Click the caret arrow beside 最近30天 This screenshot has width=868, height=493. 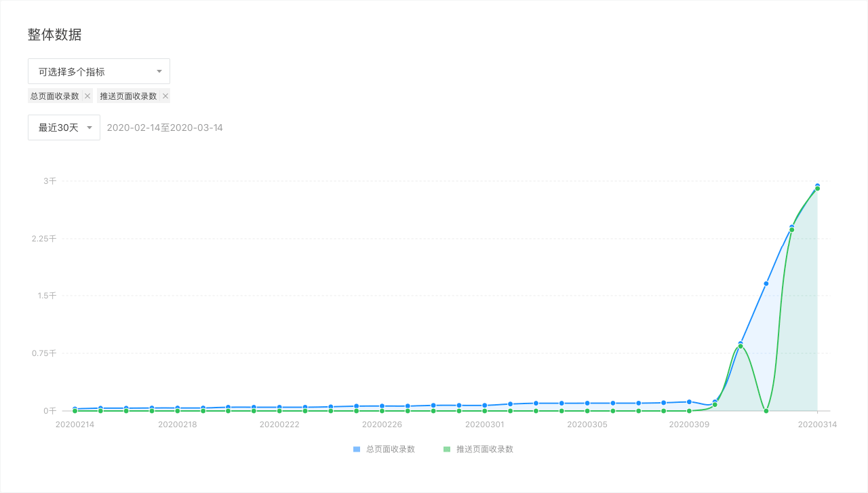(90, 127)
